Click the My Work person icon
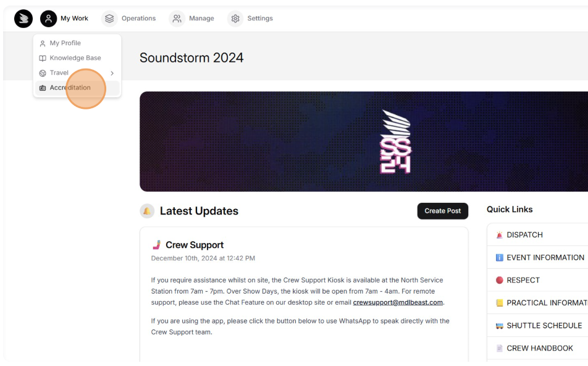 point(49,19)
